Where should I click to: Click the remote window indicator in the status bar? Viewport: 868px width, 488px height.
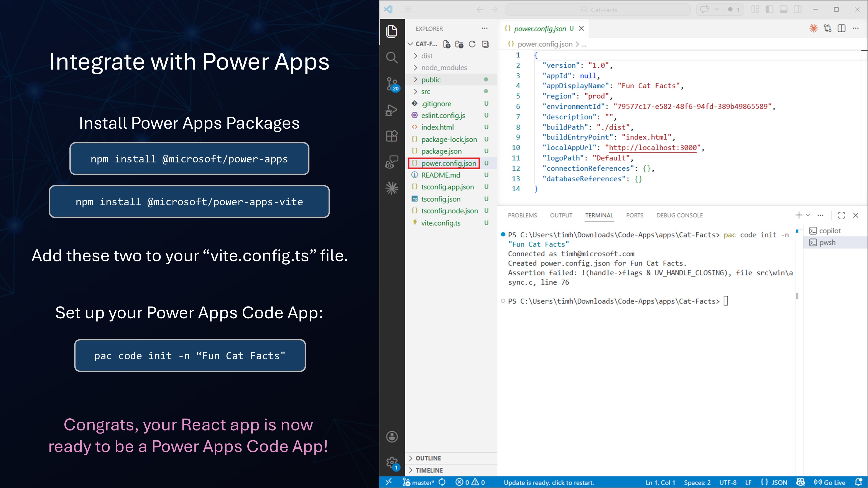388,482
